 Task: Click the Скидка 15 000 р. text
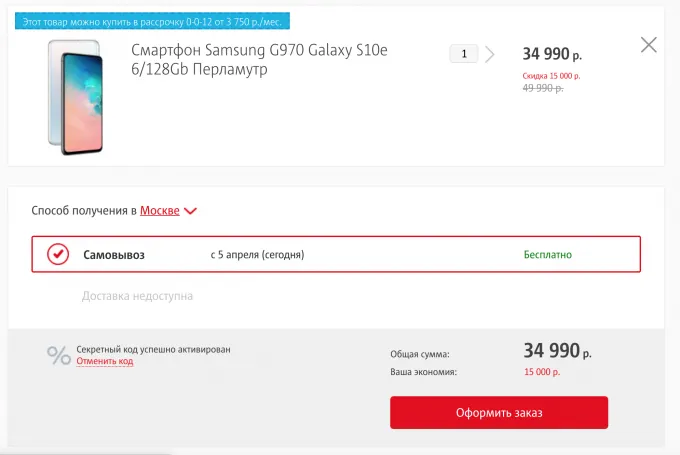coord(551,75)
